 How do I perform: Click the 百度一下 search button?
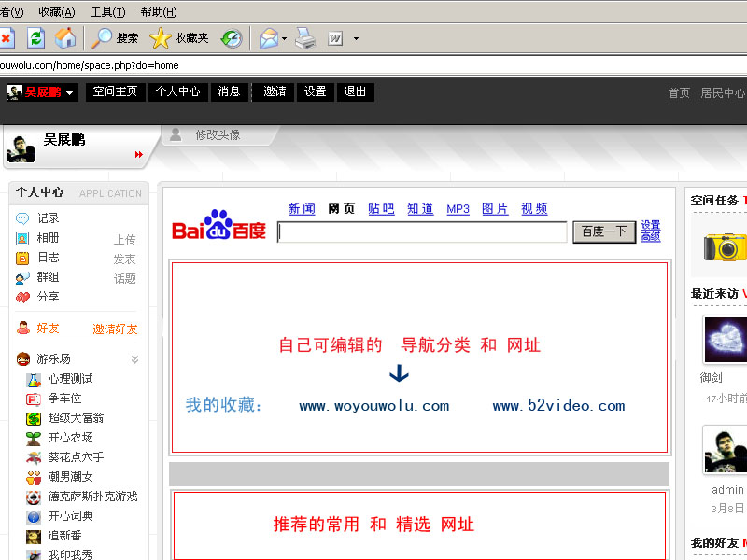pyautogui.click(x=604, y=231)
